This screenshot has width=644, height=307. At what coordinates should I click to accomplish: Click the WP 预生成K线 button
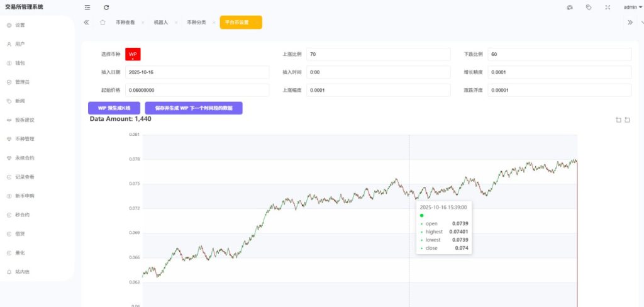(114, 108)
